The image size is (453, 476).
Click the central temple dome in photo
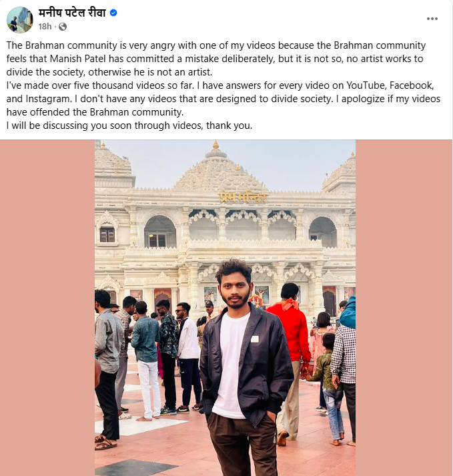click(217, 170)
